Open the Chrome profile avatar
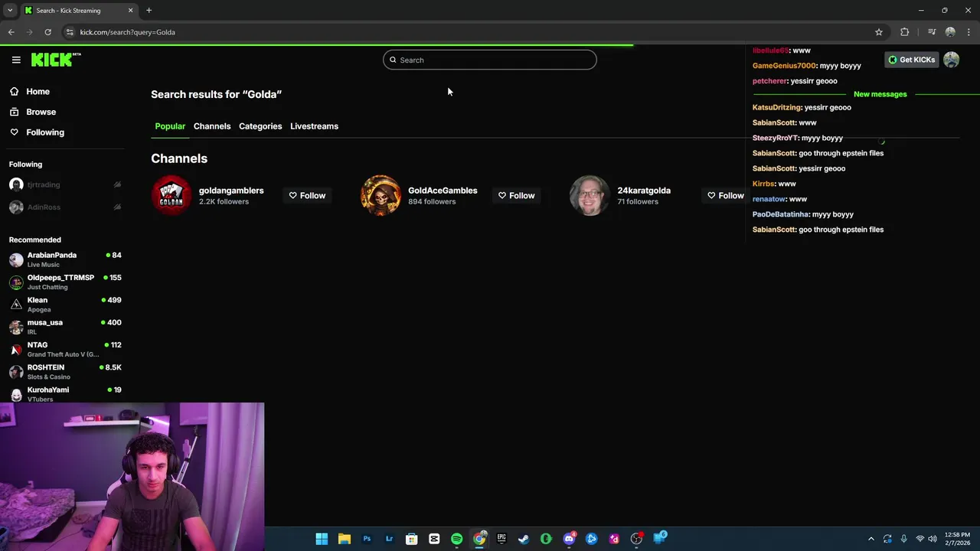This screenshot has height=551, width=980. (950, 32)
